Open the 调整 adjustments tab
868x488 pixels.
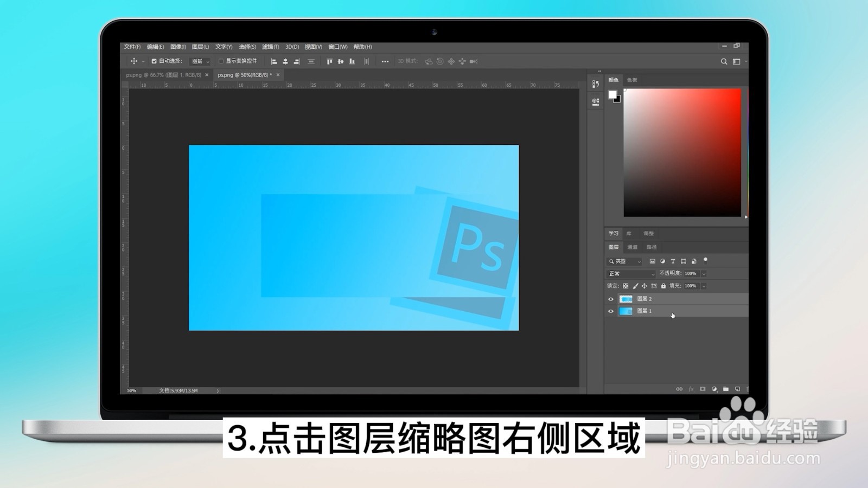point(649,233)
